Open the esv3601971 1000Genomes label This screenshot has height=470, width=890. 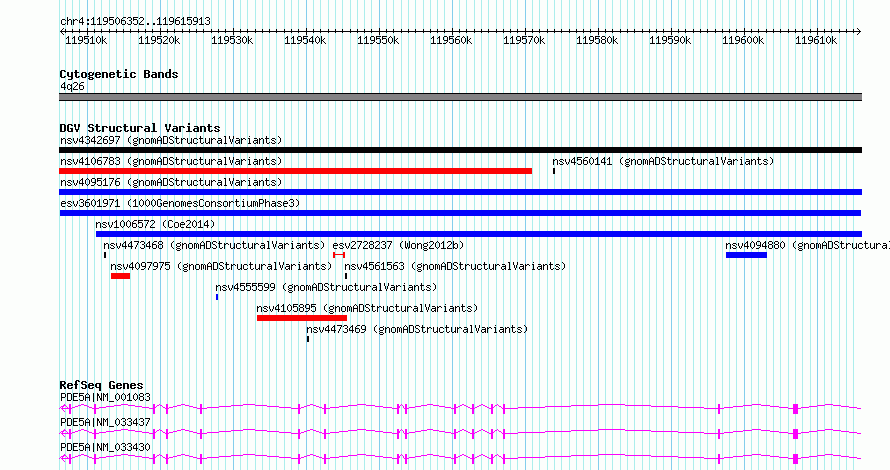[180, 203]
